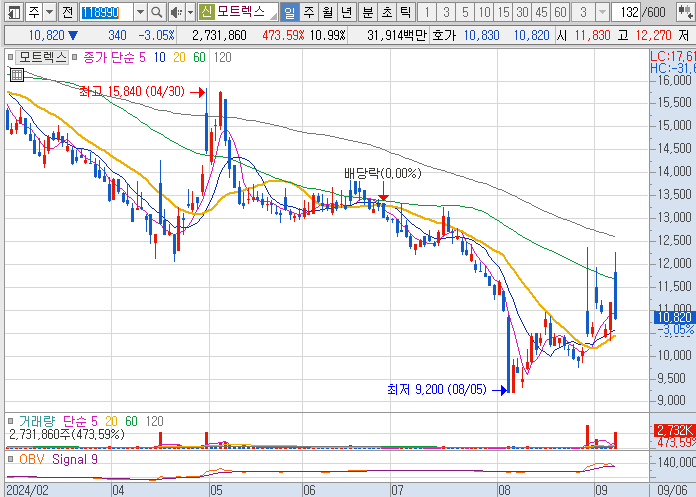This screenshot has width=696, height=497.
Task: Select the 주 weekly period button
Action: click(x=308, y=12)
